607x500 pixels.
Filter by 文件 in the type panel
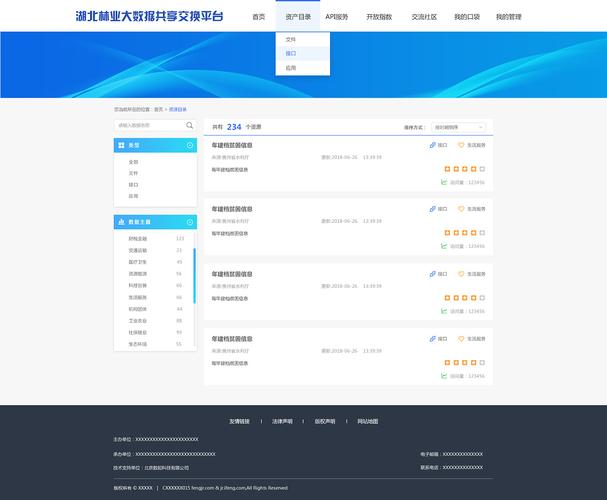coord(133,173)
